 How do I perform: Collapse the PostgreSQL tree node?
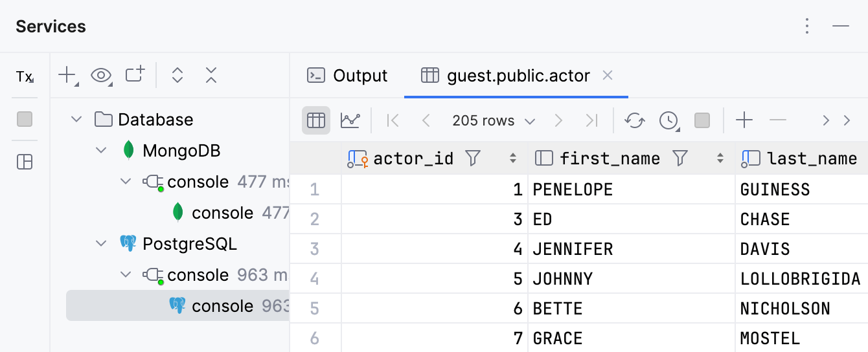pos(101,244)
